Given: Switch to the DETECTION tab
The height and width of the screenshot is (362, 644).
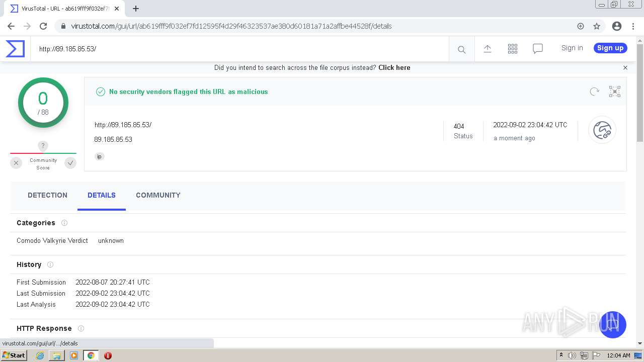Looking at the screenshot, I should tap(47, 195).
